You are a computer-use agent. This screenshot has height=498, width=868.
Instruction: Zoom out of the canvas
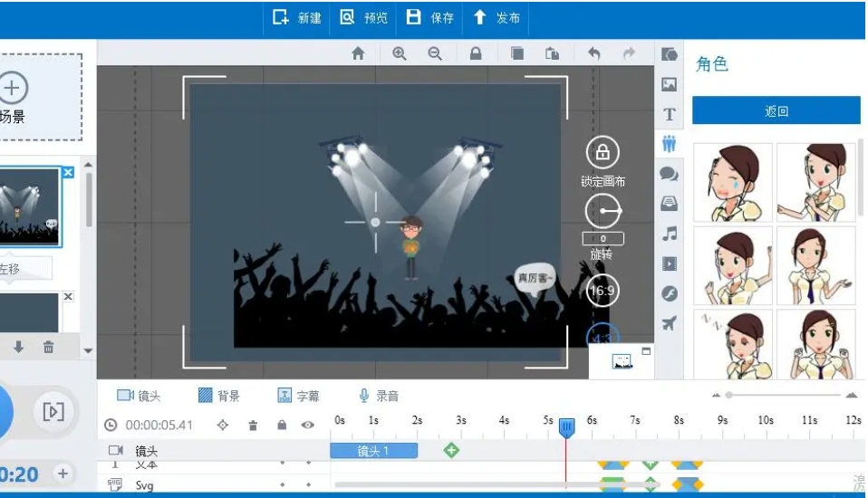435,53
